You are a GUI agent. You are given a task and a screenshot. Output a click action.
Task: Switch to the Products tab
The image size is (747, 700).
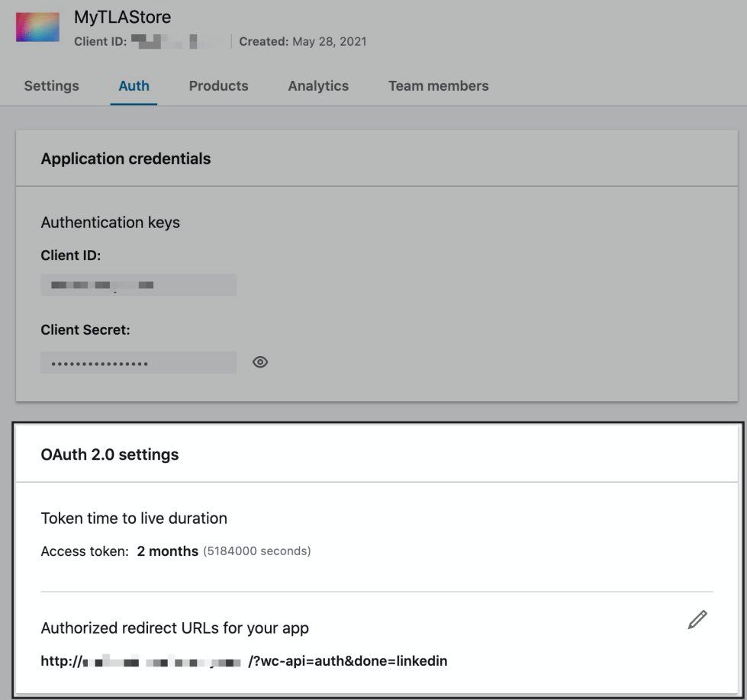[x=219, y=85]
